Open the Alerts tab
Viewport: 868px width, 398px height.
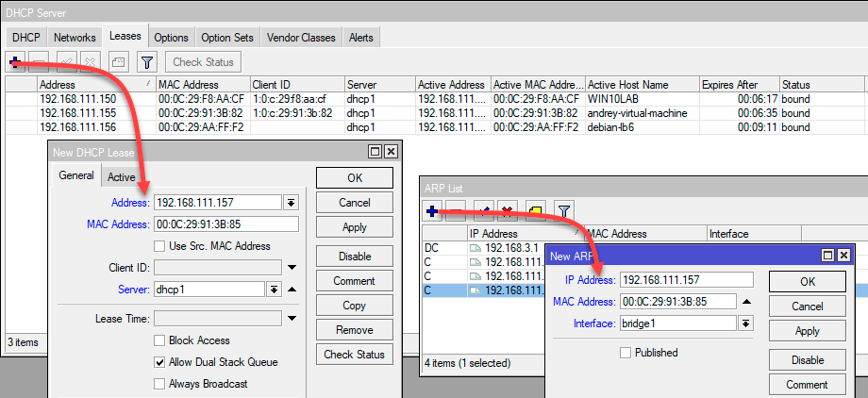pyautogui.click(x=361, y=38)
